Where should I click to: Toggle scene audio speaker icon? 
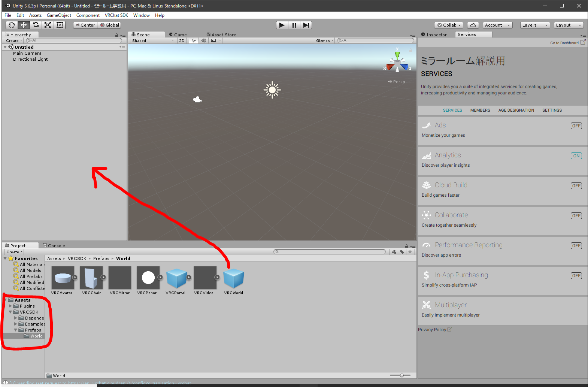click(x=203, y=40)
